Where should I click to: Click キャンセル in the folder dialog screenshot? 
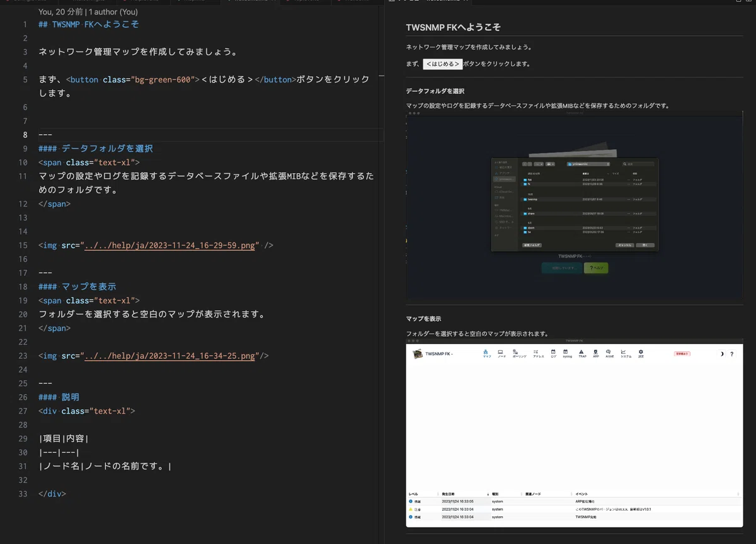[625, 245]
